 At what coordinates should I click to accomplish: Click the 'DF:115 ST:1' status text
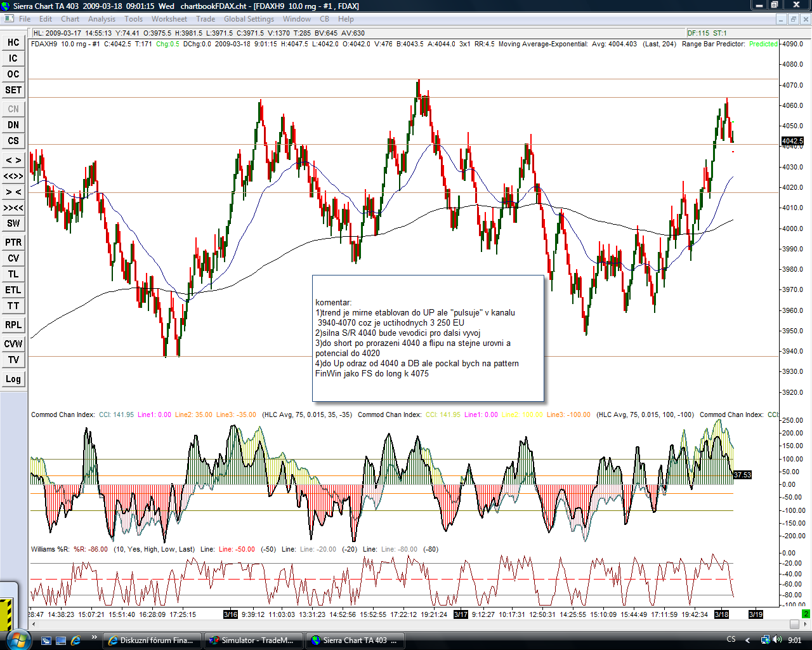[707, 33]
